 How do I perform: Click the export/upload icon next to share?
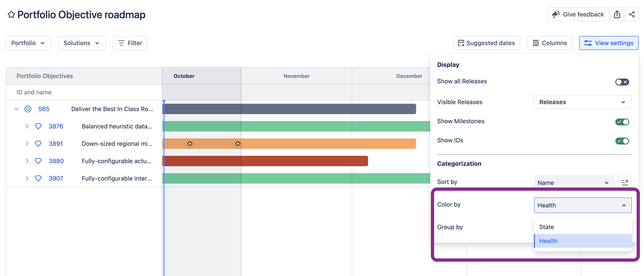click(x=617, y=14)
